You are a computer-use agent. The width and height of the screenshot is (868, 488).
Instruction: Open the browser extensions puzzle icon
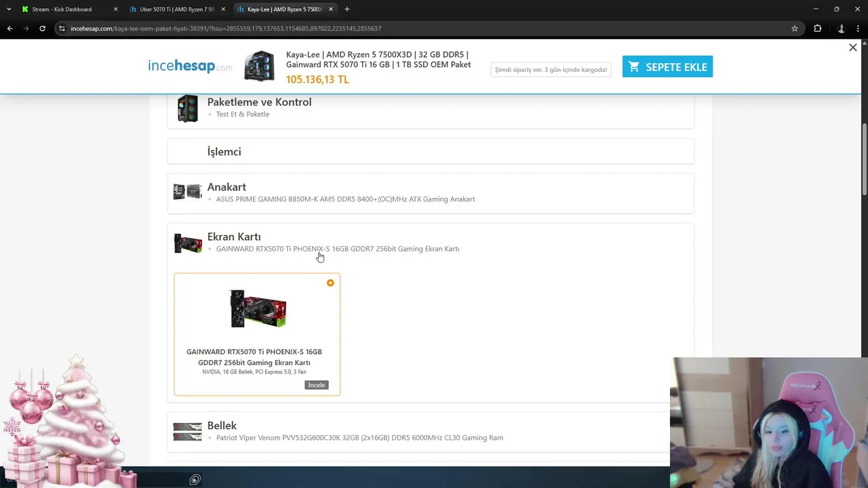(817, 28)
